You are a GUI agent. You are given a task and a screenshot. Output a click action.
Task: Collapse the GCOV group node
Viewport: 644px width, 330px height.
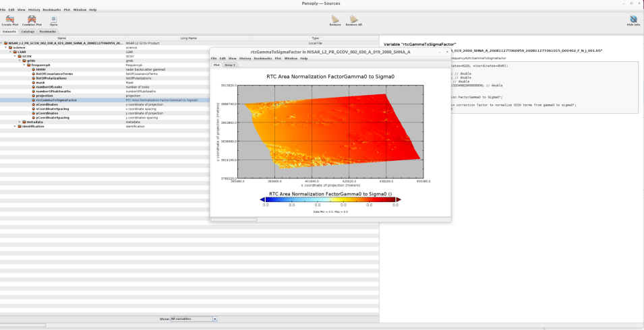[16, 56]
